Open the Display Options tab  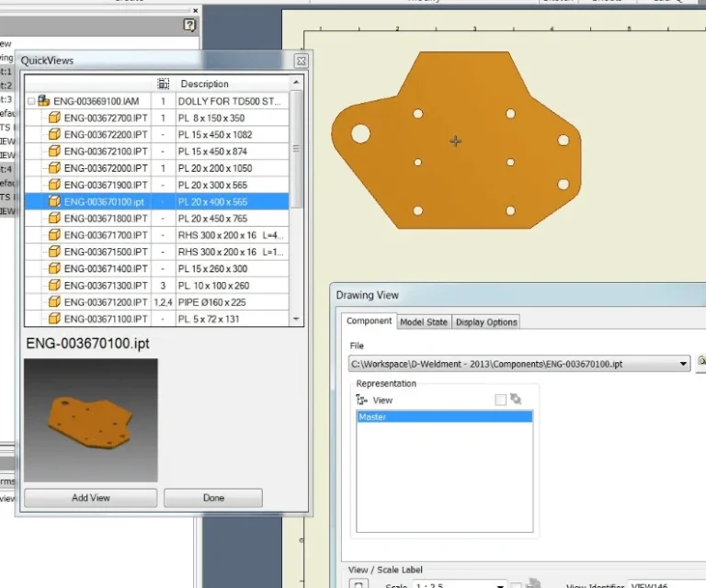486,322
